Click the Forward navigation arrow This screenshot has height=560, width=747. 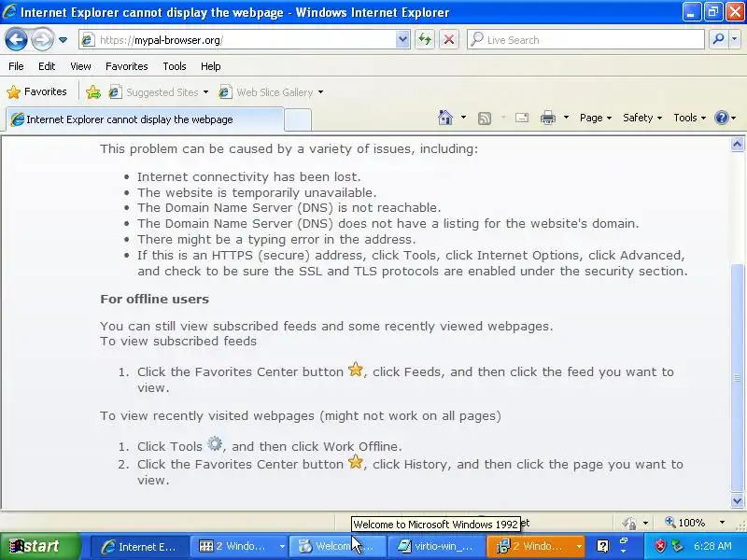click(42, 40)
